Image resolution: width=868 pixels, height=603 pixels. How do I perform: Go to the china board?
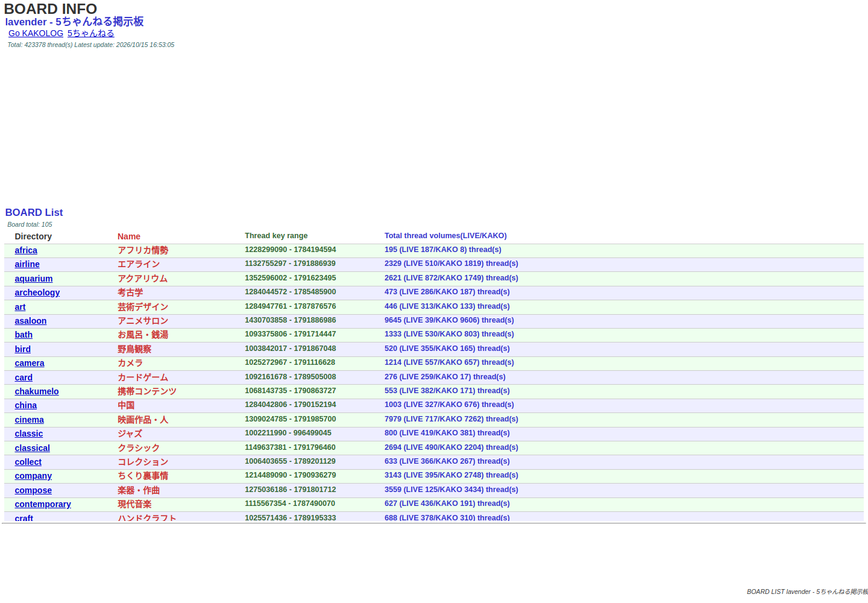(x=26, y=405)
